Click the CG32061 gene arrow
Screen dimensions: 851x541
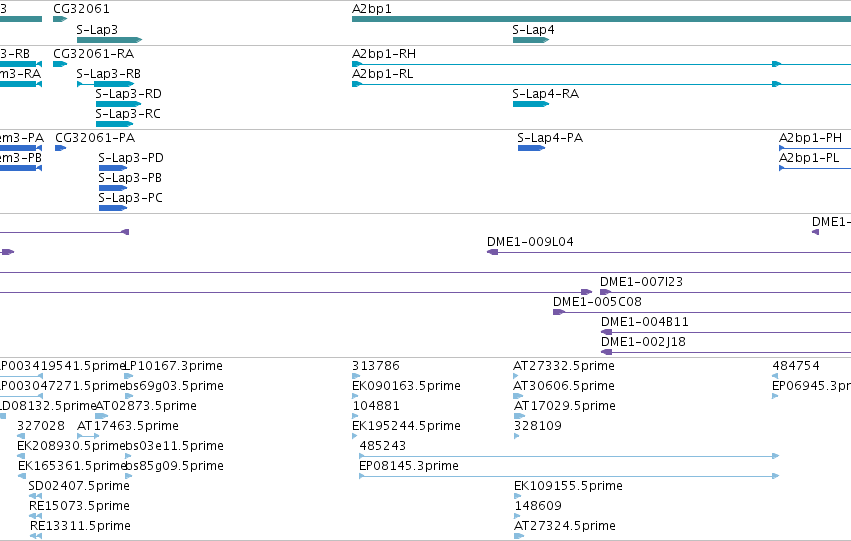click(60, 19)
